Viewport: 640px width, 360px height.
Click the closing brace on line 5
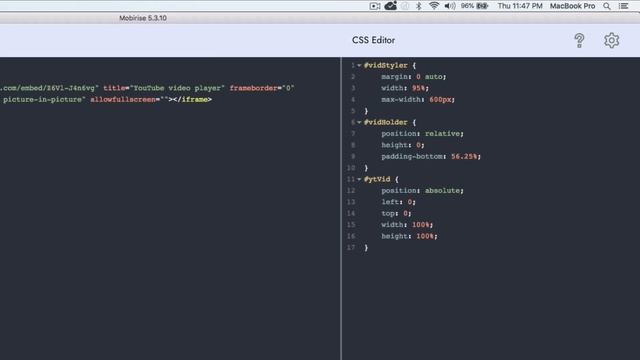point(366,111)
